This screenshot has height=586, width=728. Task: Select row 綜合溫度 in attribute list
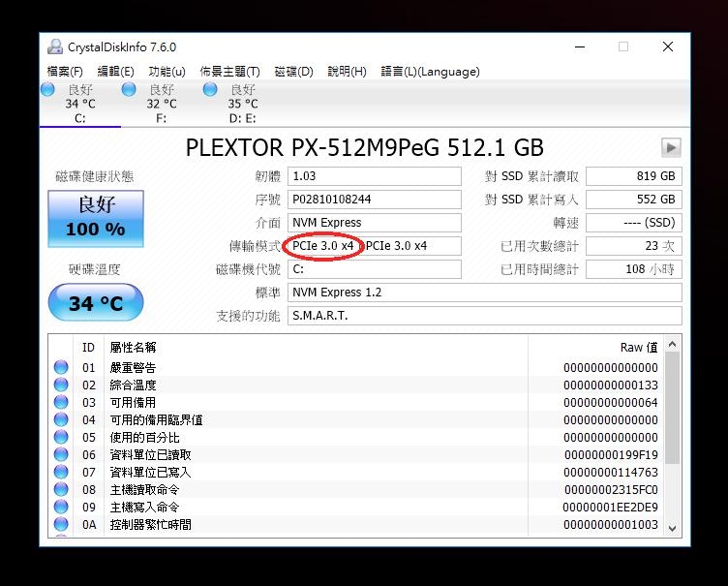pyautogui.click(x=356, y=385)
